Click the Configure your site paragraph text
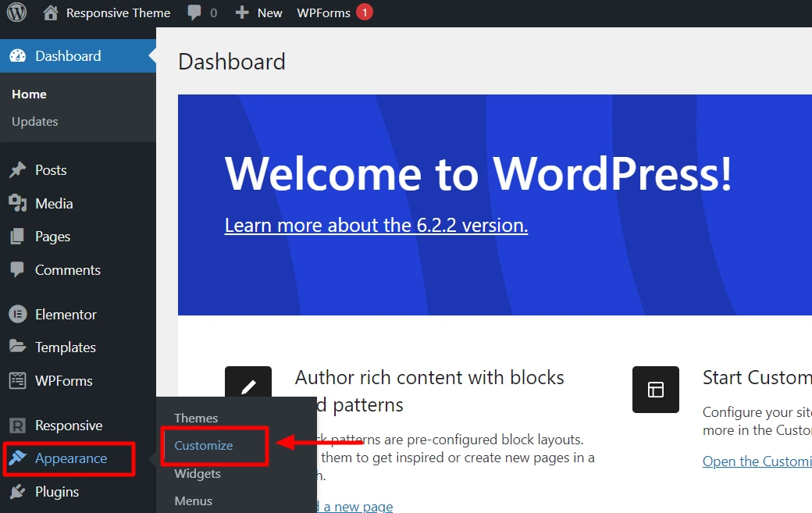The image size is (812, 513). [757, 421]
